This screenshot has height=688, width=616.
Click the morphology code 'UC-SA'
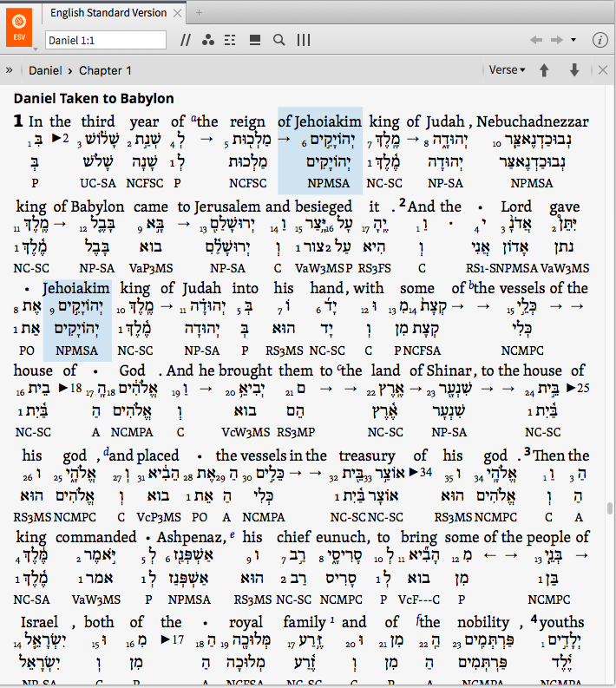click(x=98, y=183)
